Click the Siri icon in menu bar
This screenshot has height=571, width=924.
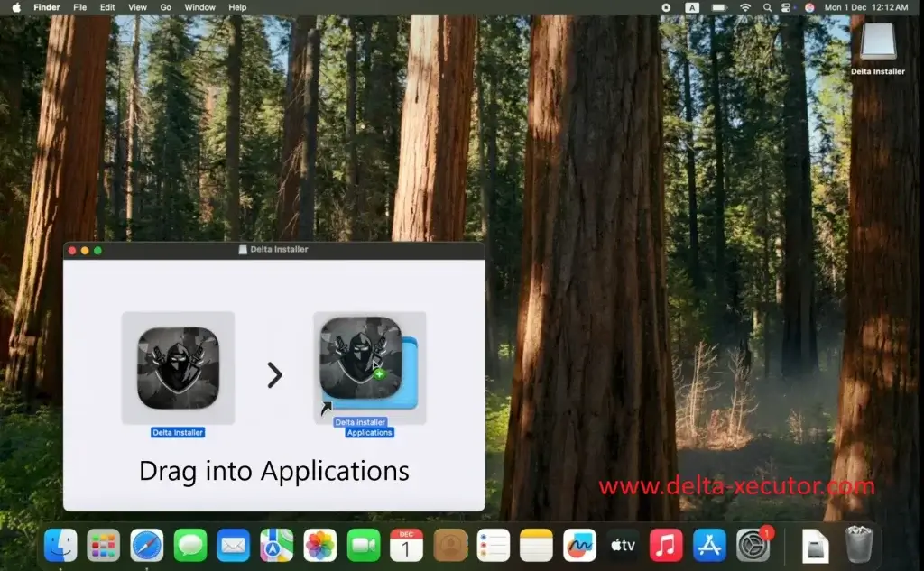pyautogui.click(x=809, y=7)
